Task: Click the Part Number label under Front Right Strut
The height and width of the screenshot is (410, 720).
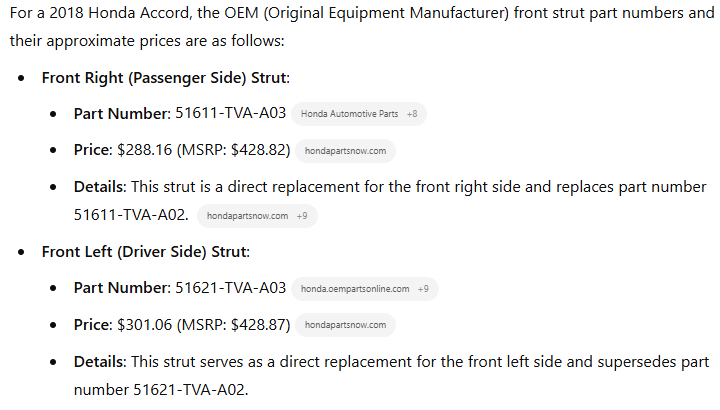Action: [x=121, y=114]
